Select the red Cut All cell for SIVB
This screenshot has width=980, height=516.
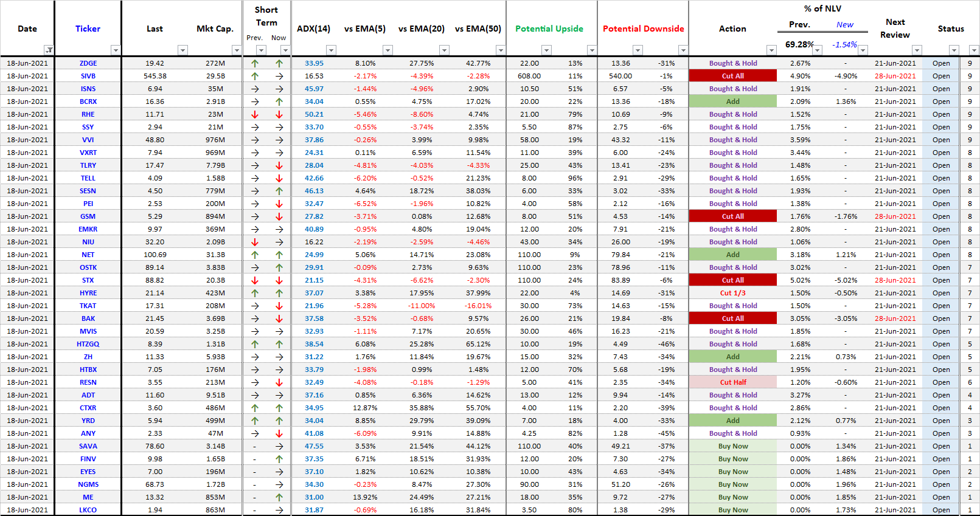tap(733, 76)
